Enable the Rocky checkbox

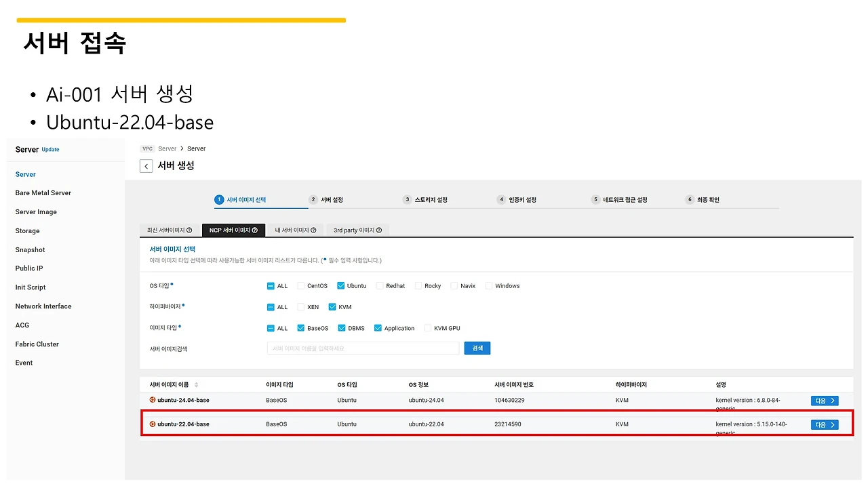pyautogui.click(x=418, y=286)
